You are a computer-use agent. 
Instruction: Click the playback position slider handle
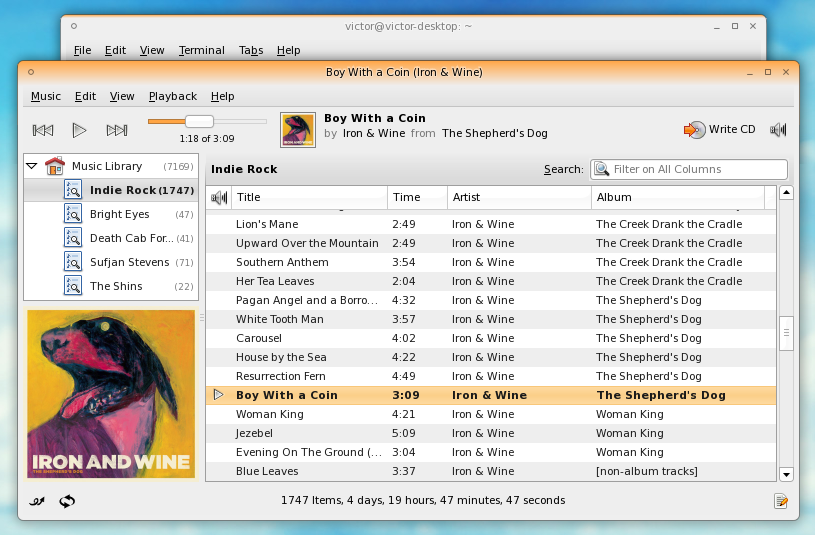coord(200,122)
